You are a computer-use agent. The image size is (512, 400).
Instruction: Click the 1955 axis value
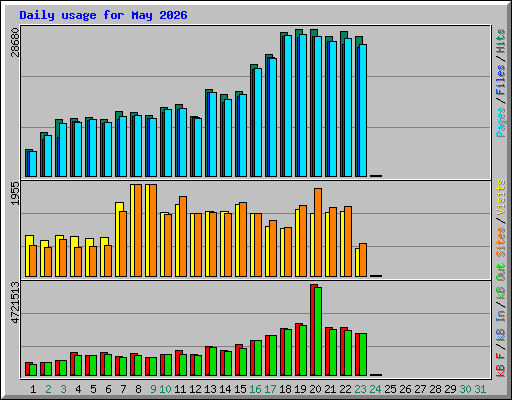pyautogui.click(x=15, y=194)
